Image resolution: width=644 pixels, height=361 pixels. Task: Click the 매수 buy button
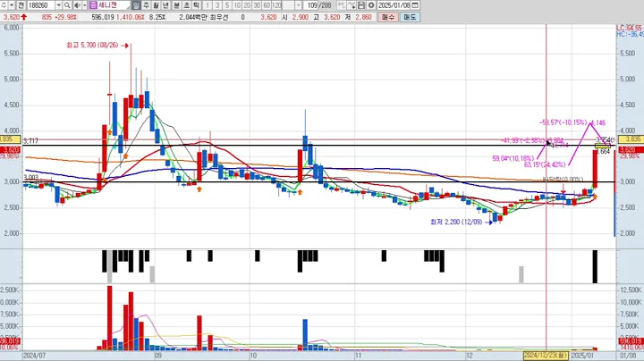coord(388,17)
